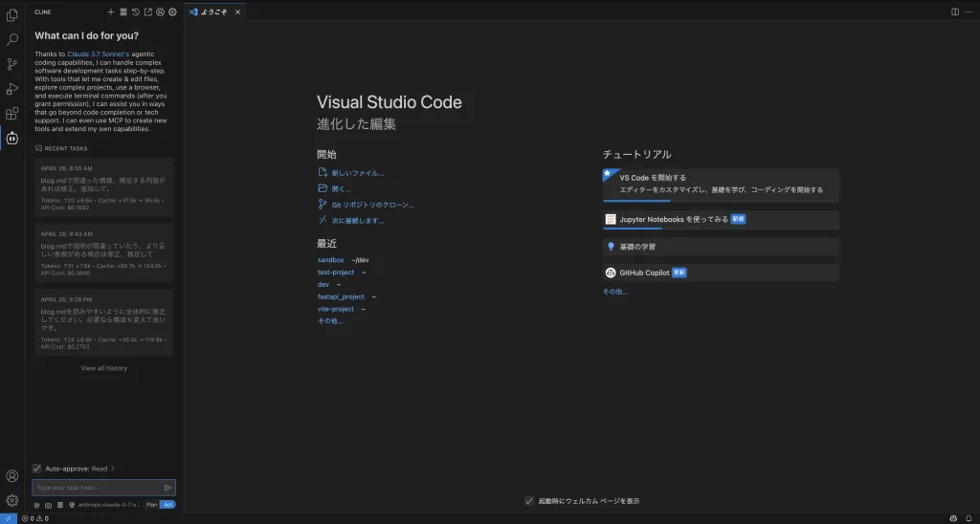The height and width of the screenshot is (524, 980).
Task: Open recent folder vite-project
Action: (336, 309)
